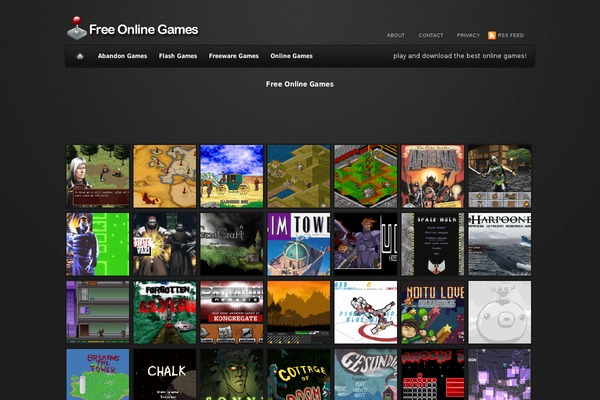
Task: Open the blue armored figure green thumbnail
Action: pyautogui.click(x=98, y=244)
